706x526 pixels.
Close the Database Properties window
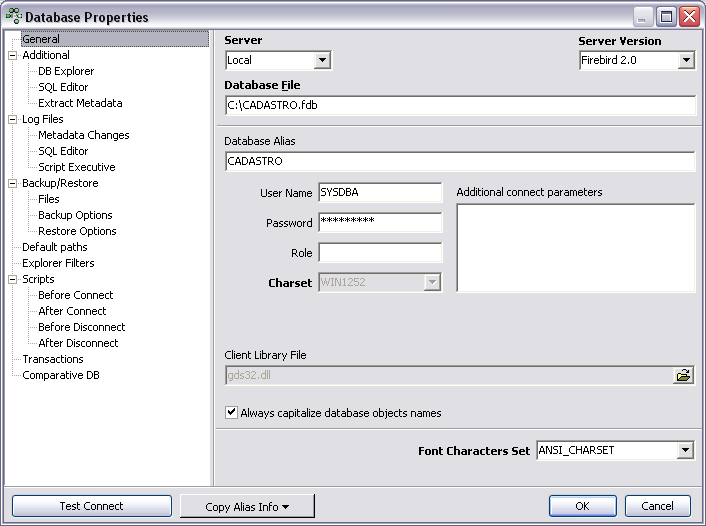(689, 17)
